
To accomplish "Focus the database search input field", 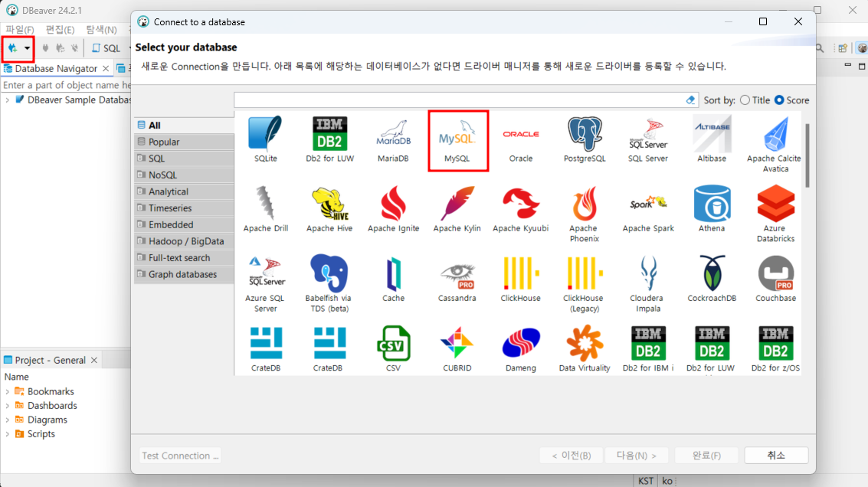I will coord(460,100).
